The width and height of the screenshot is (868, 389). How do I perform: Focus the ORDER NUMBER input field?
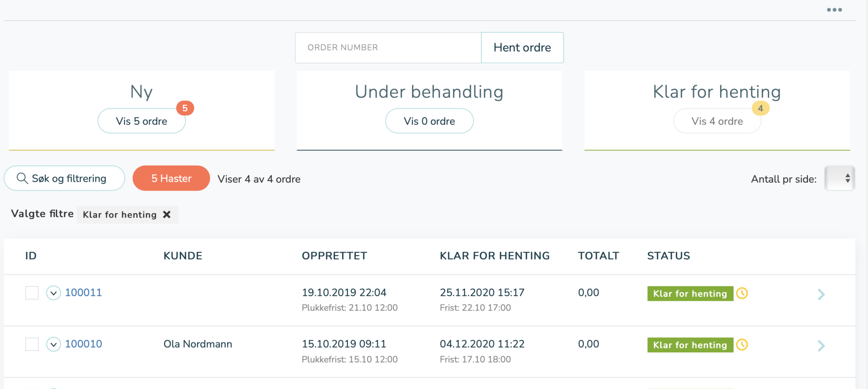tap(388, 47)
